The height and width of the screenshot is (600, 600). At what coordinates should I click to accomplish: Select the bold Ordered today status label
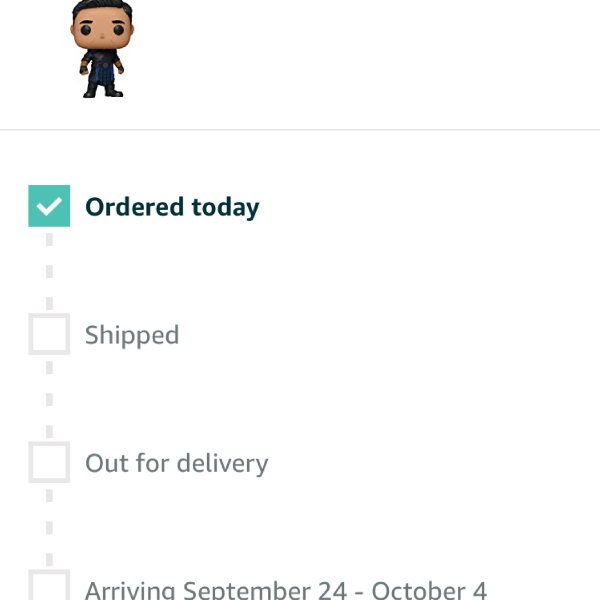[172, 207]
